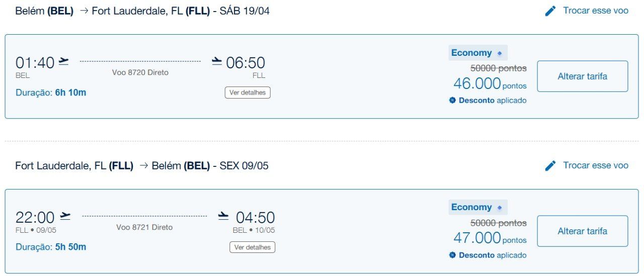The width and height of the screenshot is (644, 276).
Task: Click the pencil icon for the Fort Lauderdale to Belém flight
Action: point(550,166)
